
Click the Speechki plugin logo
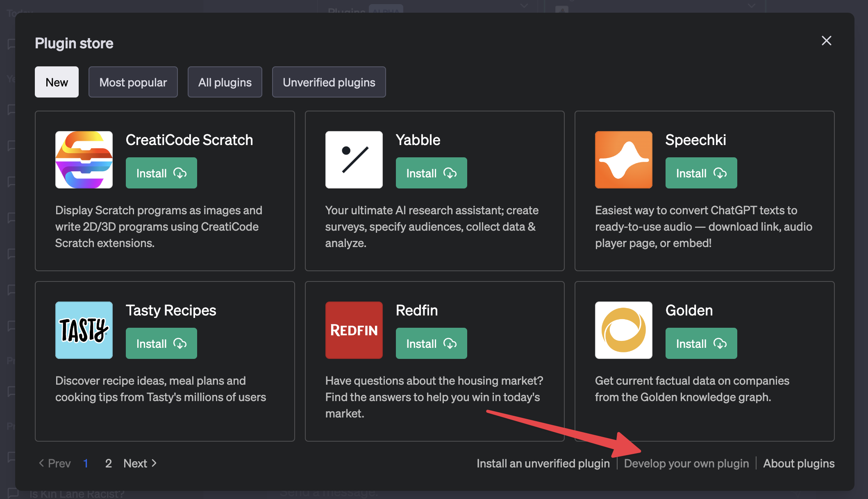coord(623,160)
